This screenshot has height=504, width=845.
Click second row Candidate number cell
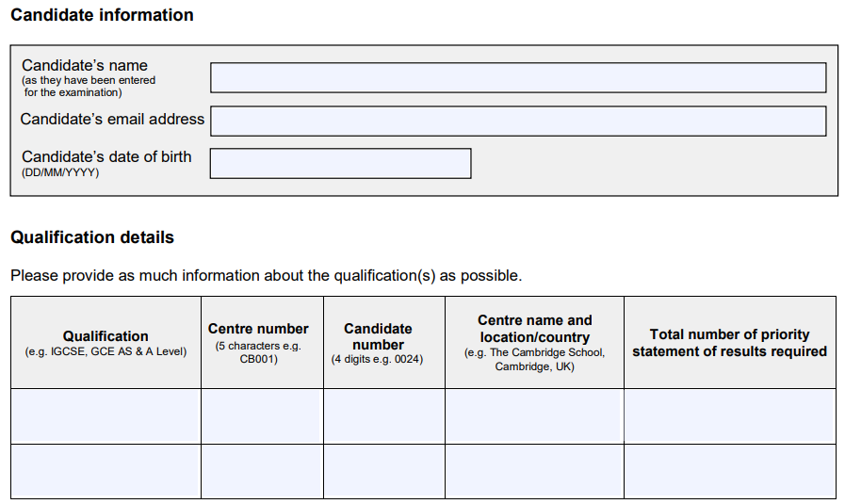point(384,471)
